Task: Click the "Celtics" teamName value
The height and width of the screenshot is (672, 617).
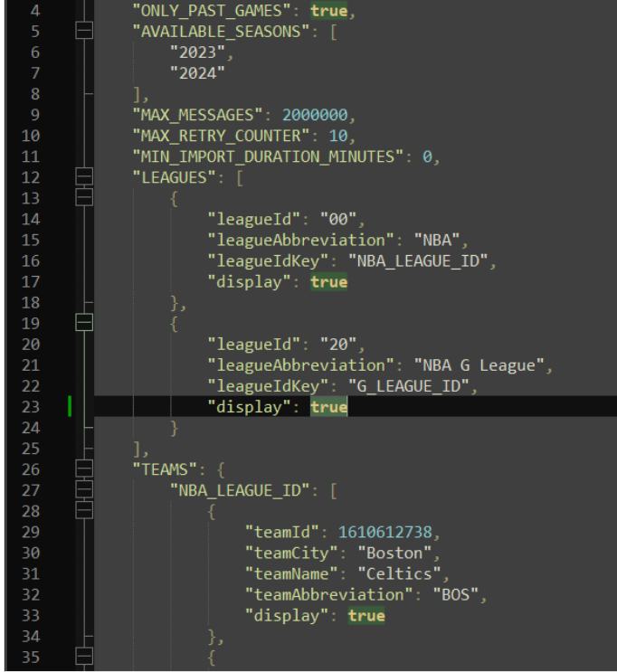Action: (x=399, y=573)
